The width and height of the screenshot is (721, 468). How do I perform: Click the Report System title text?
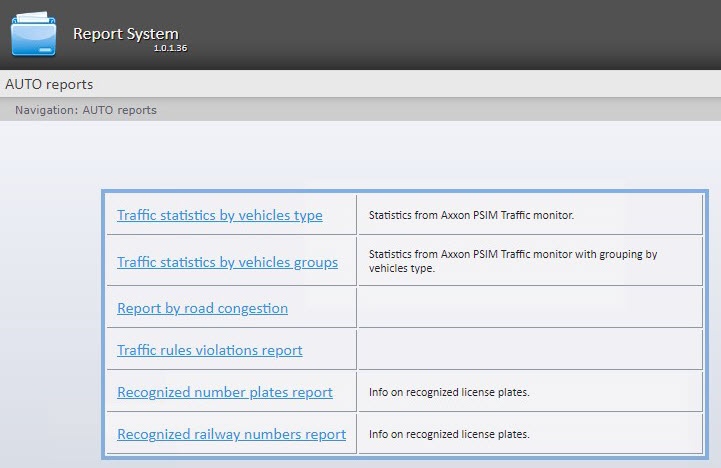[125, 33]
